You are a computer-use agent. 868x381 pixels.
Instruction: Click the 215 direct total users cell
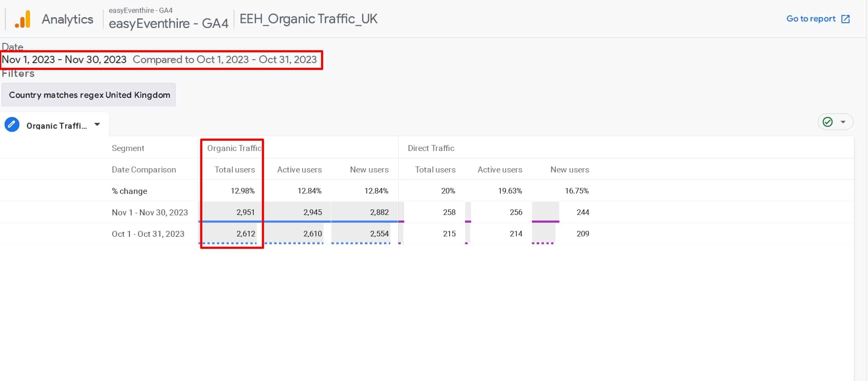[x=449, y=233]
